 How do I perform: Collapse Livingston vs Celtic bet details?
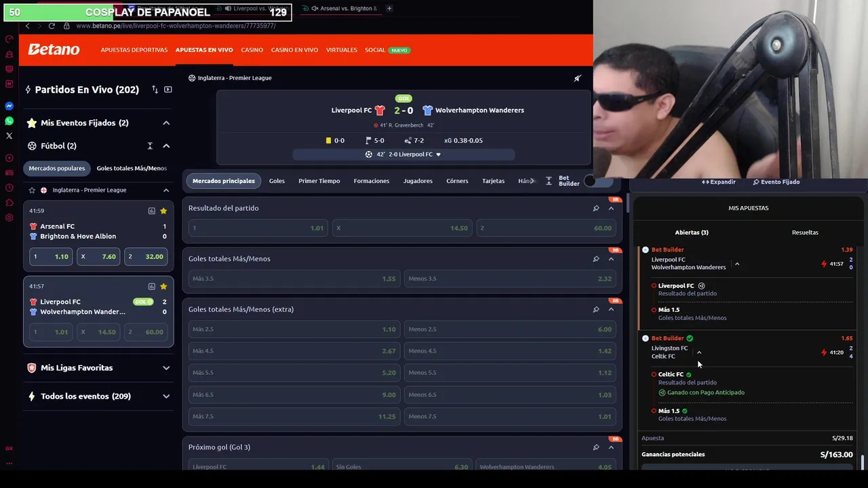coord(699,352)
